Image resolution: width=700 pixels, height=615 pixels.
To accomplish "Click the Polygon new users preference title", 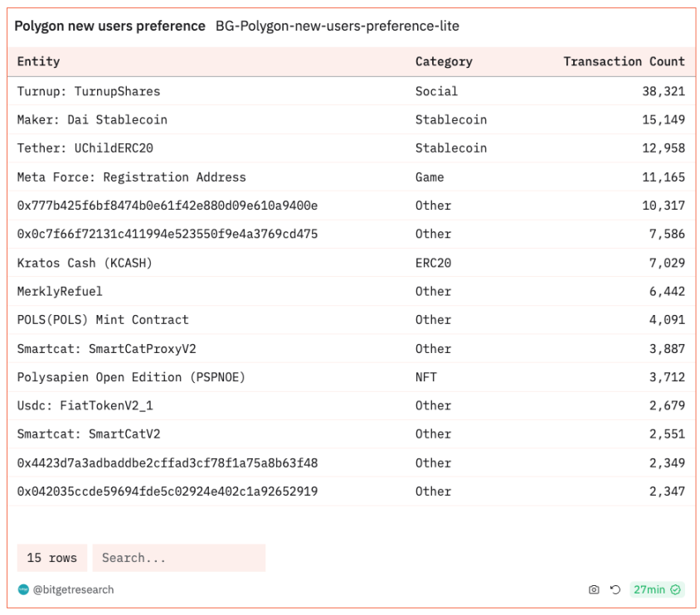I will 109,26.
